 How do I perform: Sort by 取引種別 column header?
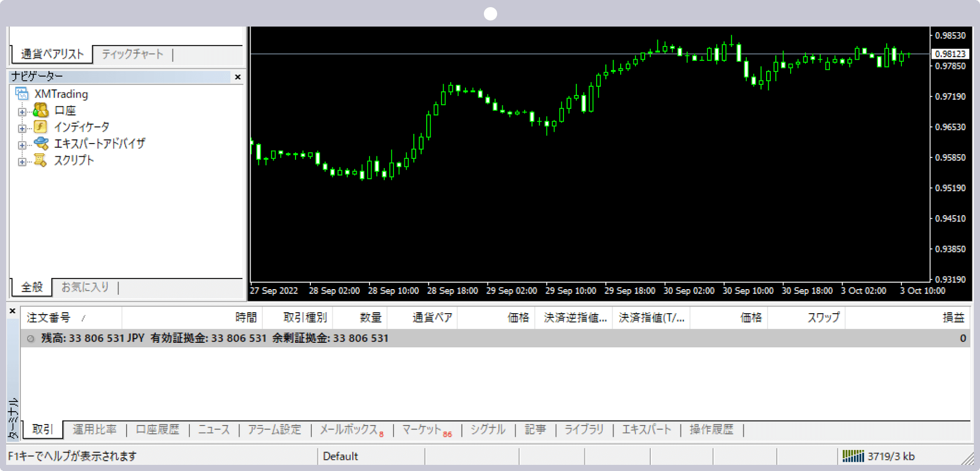coord(297,318)
